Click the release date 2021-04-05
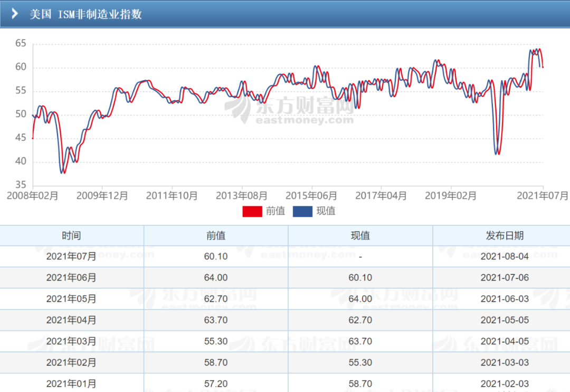The width and height of the screenshot is (570, 392). pos(505,341)
